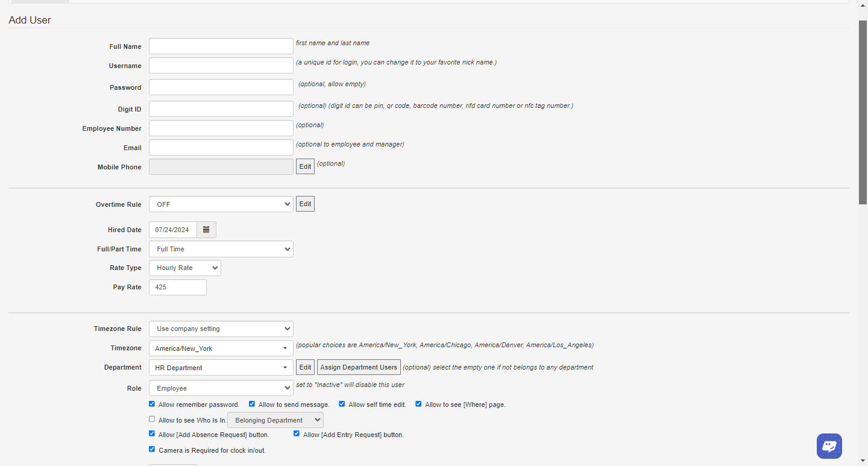Enable Allow to see Who Is In
Screen dimensions: 868x466
[x=152, y=419]
